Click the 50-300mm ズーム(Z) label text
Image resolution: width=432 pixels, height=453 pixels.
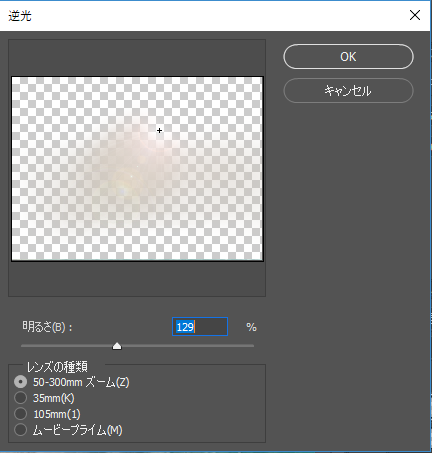tap(81, 382)
